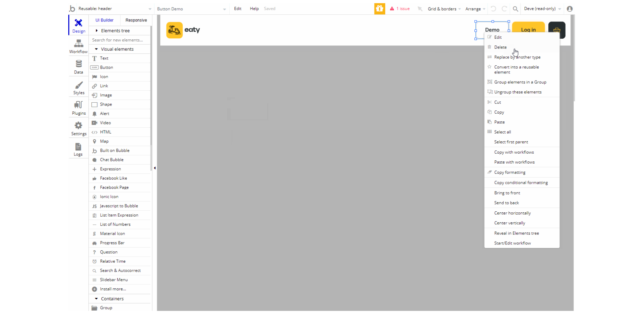Select the Group container element

[120, 308]
